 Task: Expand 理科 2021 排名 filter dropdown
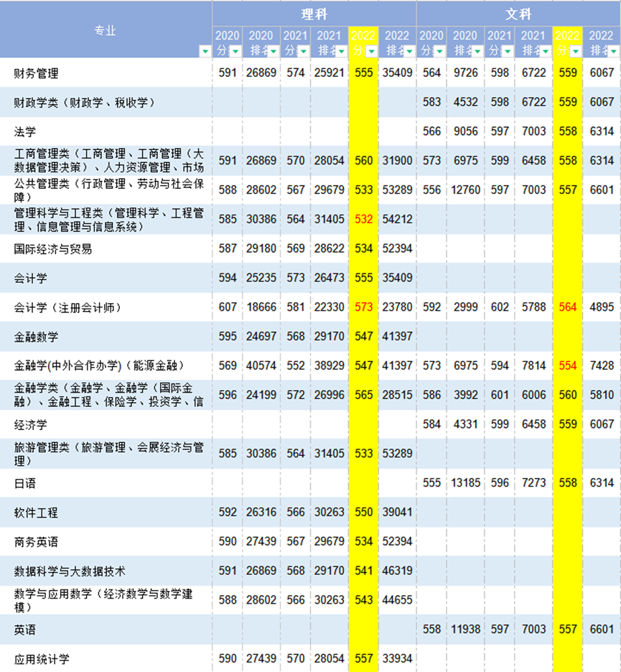[342, 51]
